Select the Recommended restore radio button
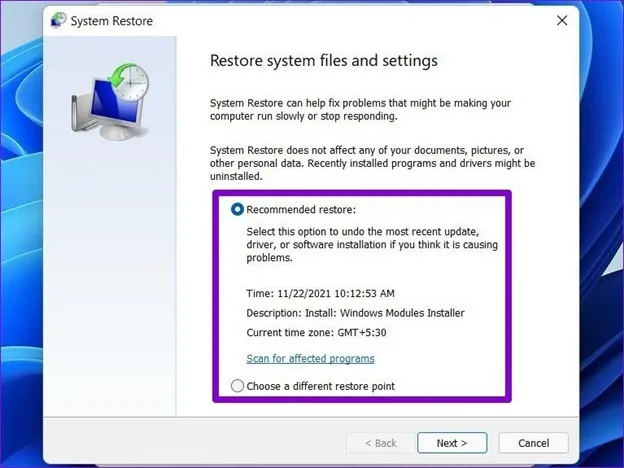 [237, 210]
